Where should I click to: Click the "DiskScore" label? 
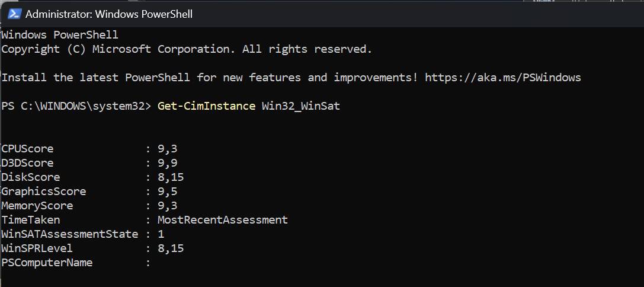[x=31, y=177]
